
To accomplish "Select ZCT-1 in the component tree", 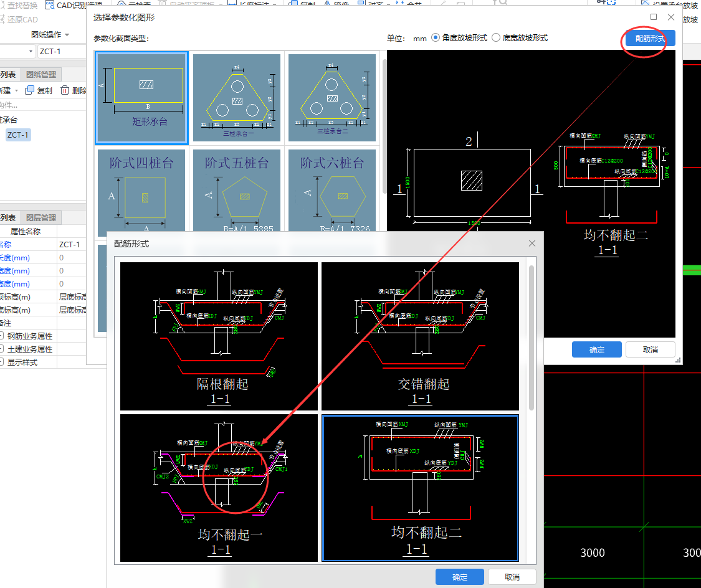I will 18,135.
